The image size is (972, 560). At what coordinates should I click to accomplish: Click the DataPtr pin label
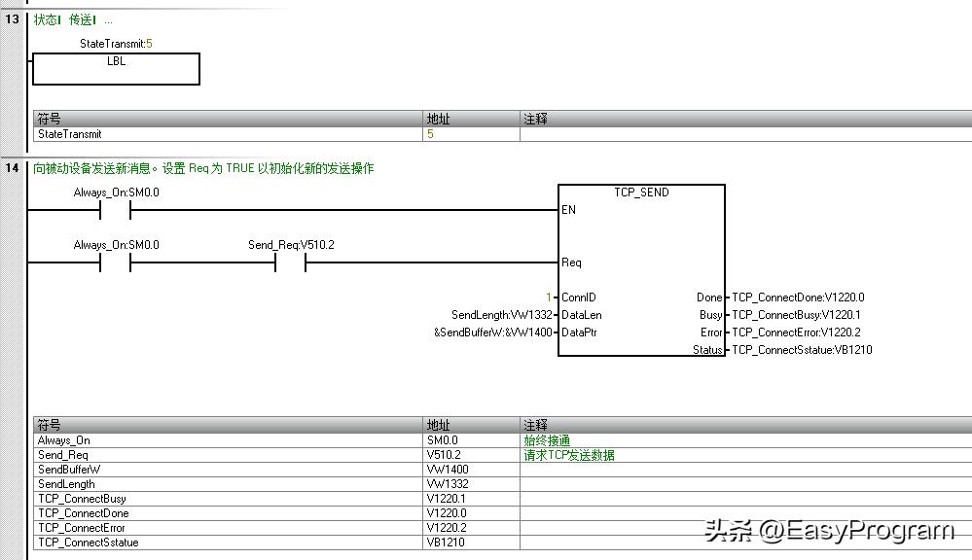(x=579, y=332)
